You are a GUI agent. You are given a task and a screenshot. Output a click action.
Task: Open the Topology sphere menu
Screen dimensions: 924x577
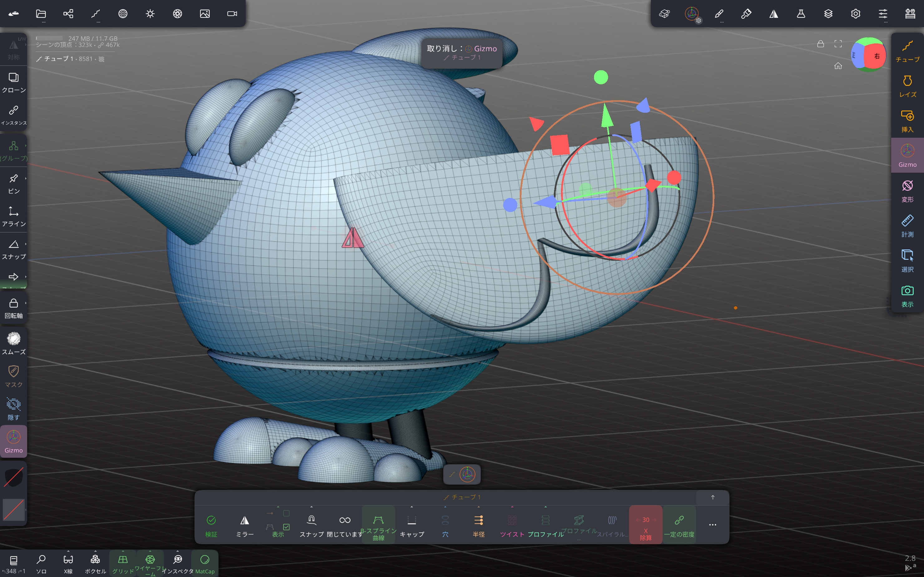pyautogui.click(x=123, y=14)
